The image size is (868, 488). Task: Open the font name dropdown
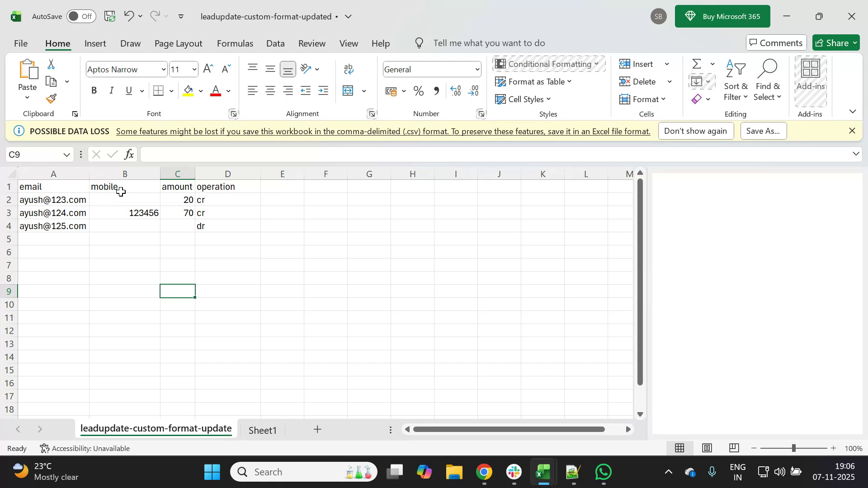163,69
